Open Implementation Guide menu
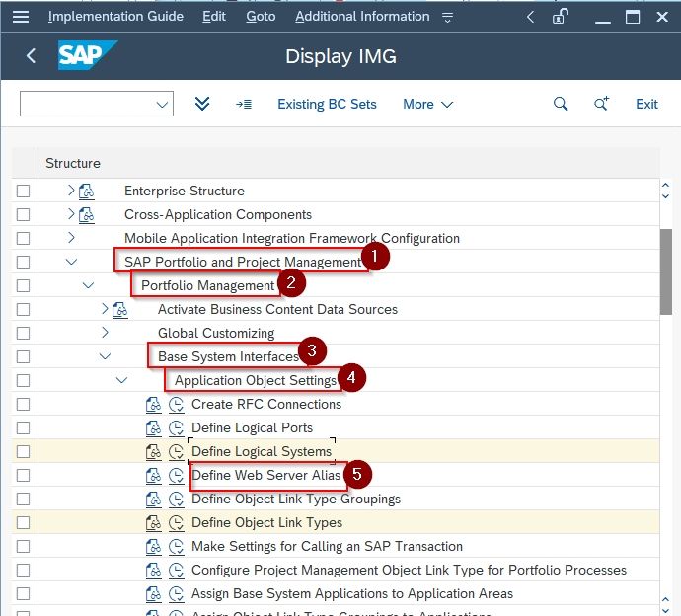This screenshot has height=616, width=681. tap(115, 17)
